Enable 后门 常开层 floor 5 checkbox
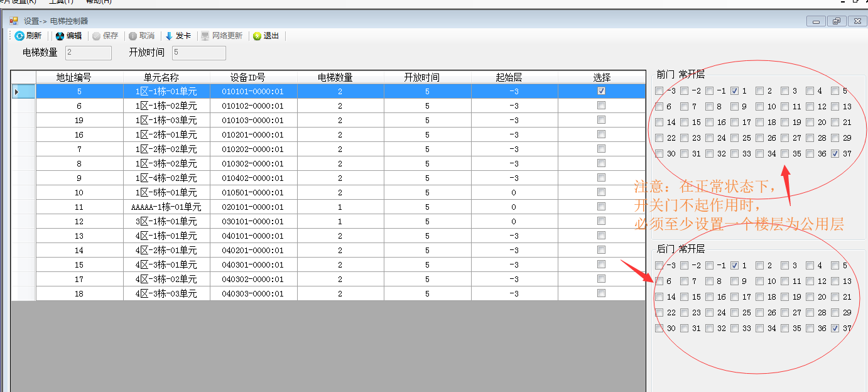This screenshot has width=868, height=392. (x=835, y=266)
